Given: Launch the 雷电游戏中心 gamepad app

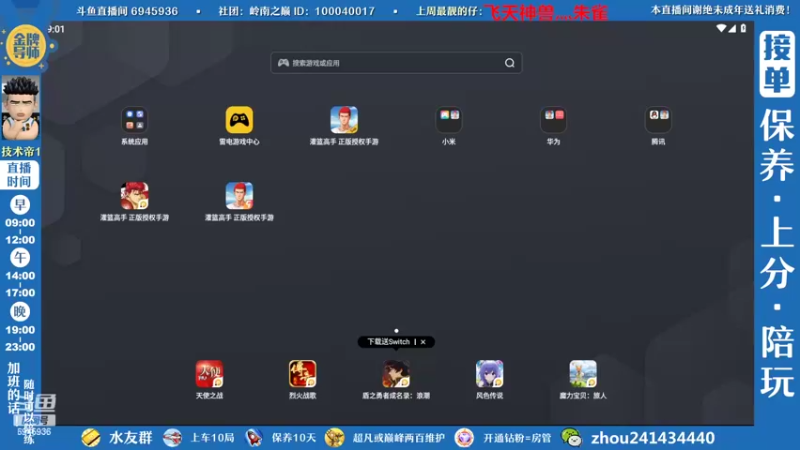Looking at the screenshot, I should pos(239,120).
